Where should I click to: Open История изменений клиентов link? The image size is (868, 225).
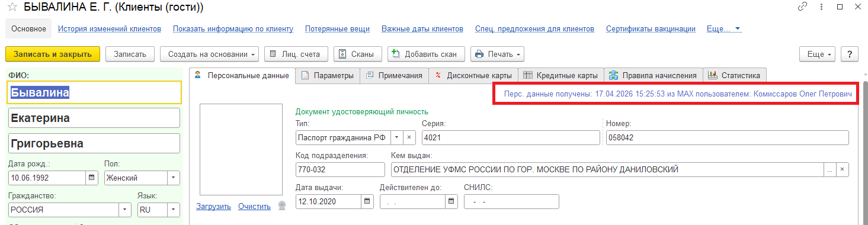coord(110,28)
